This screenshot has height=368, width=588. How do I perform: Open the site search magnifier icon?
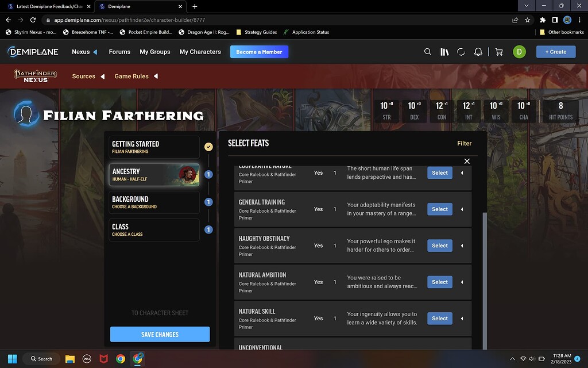click(x=427, y=52)
